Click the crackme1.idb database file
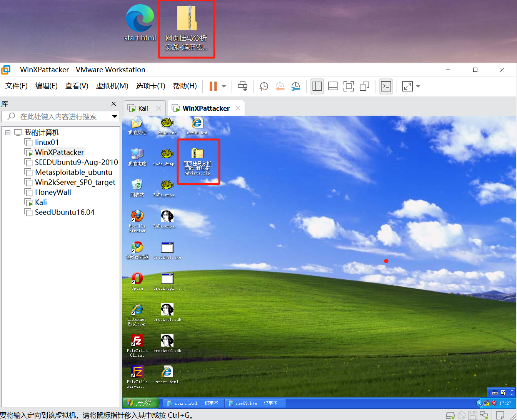The height and width of the screenshot is (420, 517). (x=167, y=312)
